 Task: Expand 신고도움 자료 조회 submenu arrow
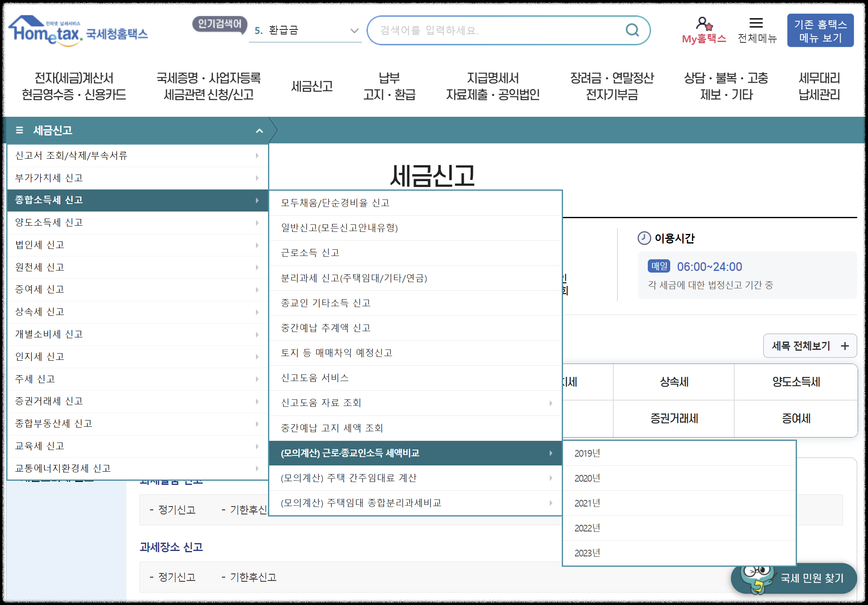pos(551,403)
